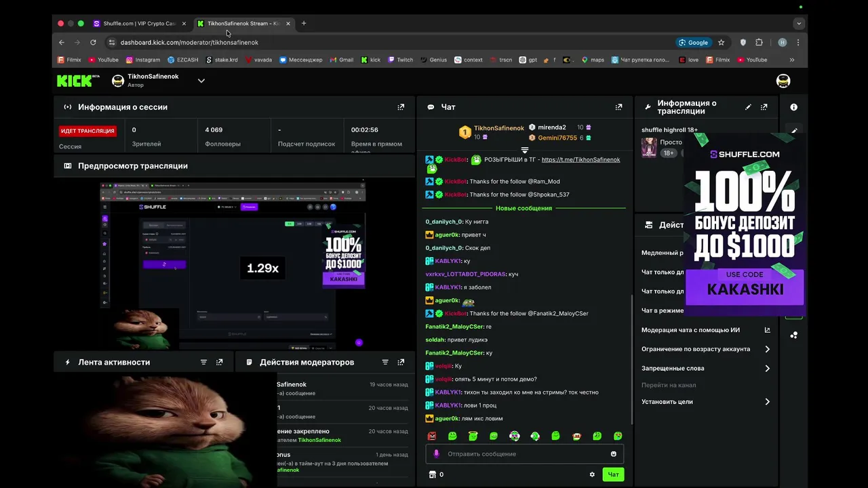Go back in browser history
The height and width of the screenshot is (488, 868).
click(62, 42)
